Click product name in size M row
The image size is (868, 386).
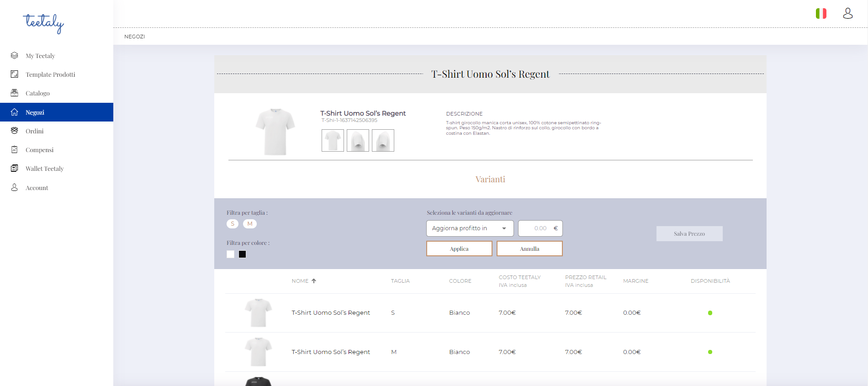pyautogui.click(x=331, y=352)
